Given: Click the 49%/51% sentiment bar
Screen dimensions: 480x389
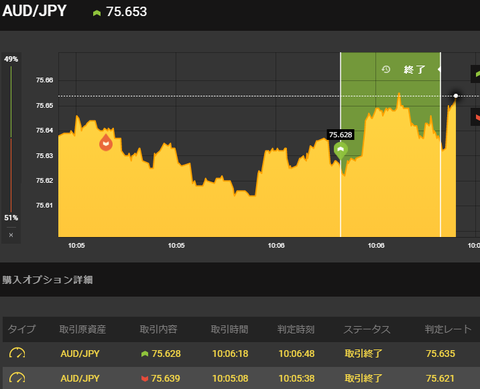Looking at the screenshot, I should pos(11,138).
